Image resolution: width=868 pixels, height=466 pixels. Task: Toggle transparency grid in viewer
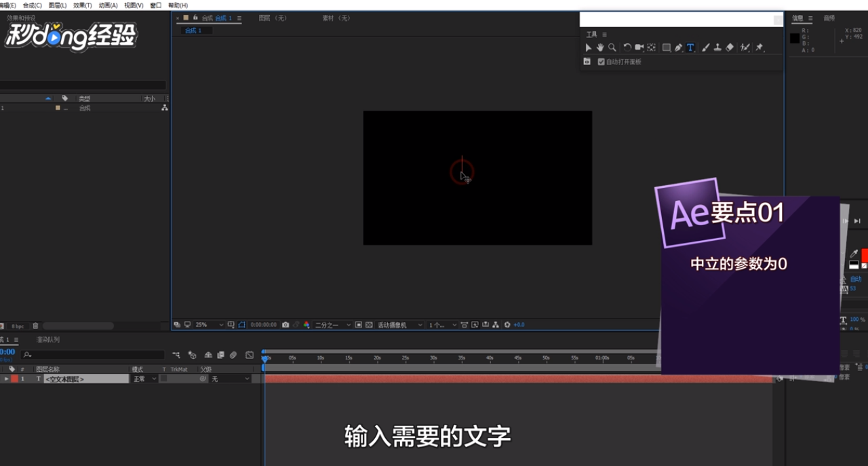click(369, 325)
